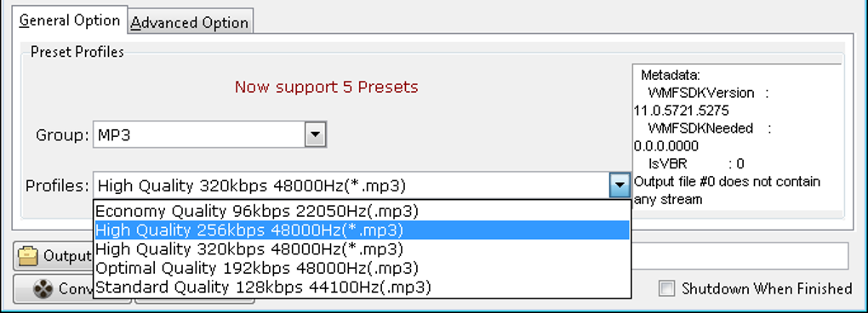The image size is (868, 313).
Task: Click the film reel icon on Convert button
Action: [x=43, y=288]
